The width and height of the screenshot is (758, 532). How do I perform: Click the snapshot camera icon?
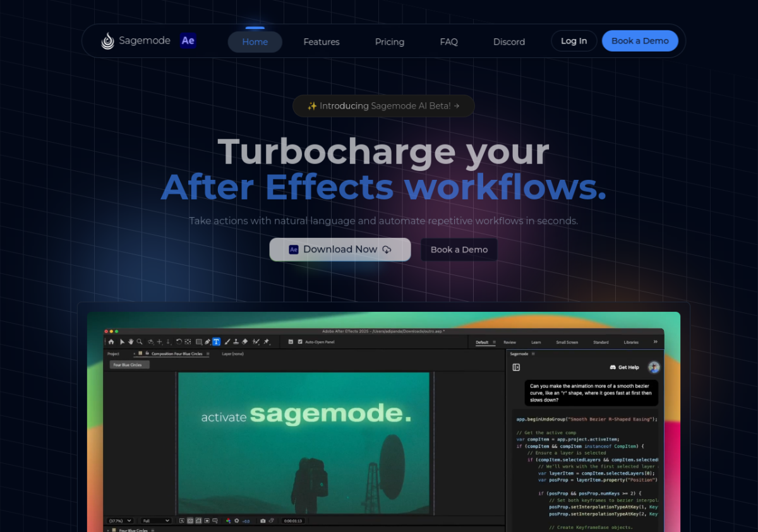(x=263, y=521)
